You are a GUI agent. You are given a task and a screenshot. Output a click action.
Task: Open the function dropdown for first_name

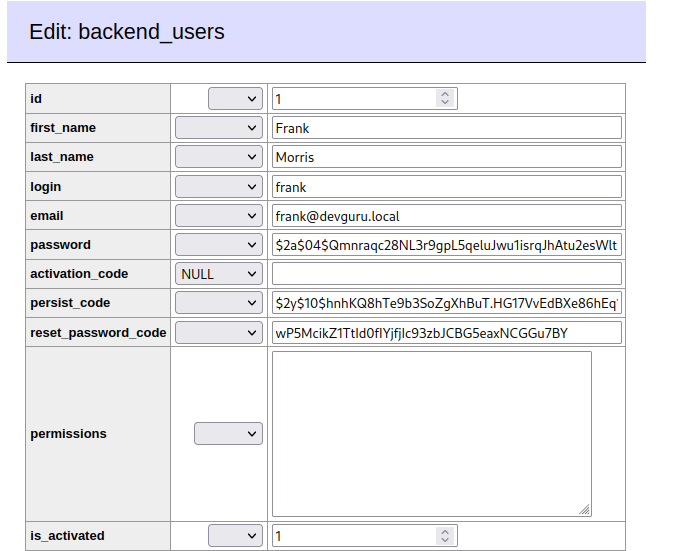pos(218,128)
